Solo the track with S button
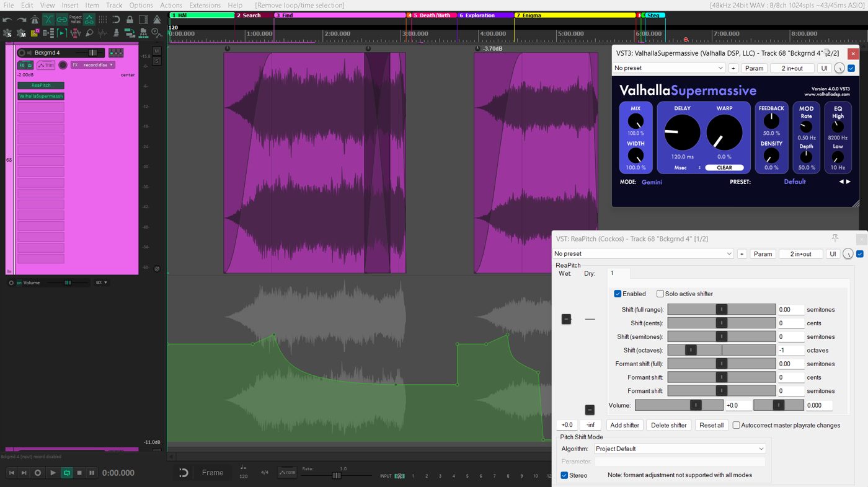The height and width of the screenshot is (487, 868). click(x=156, y=61)
